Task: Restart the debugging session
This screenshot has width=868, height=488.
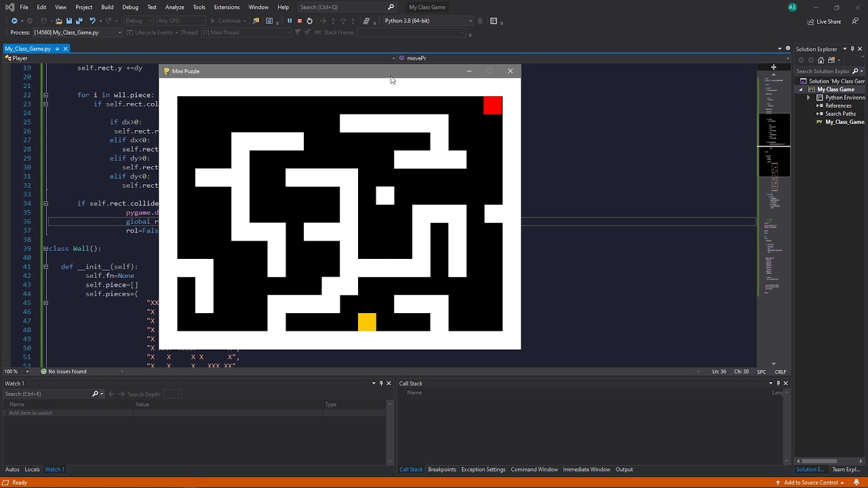Action: pos(309,21)
